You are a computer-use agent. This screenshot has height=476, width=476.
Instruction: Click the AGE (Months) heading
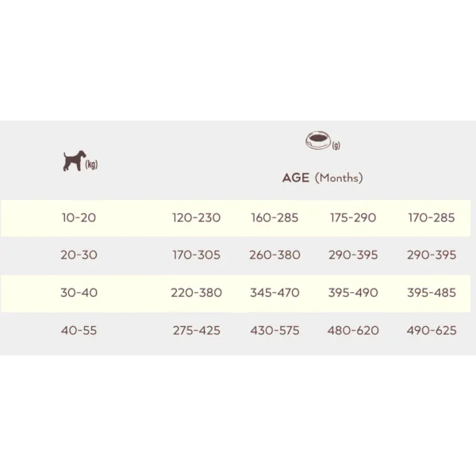[x=322, y=178]
